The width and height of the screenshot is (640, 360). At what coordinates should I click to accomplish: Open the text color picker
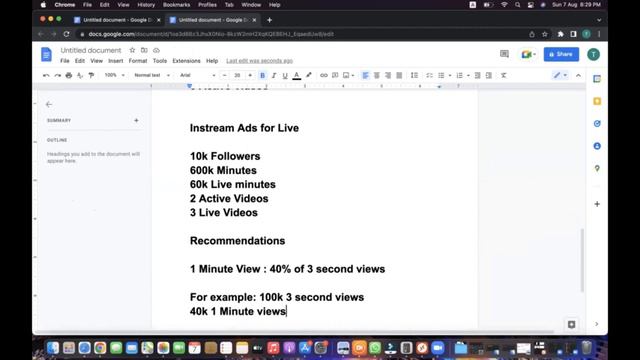point(297,75)
